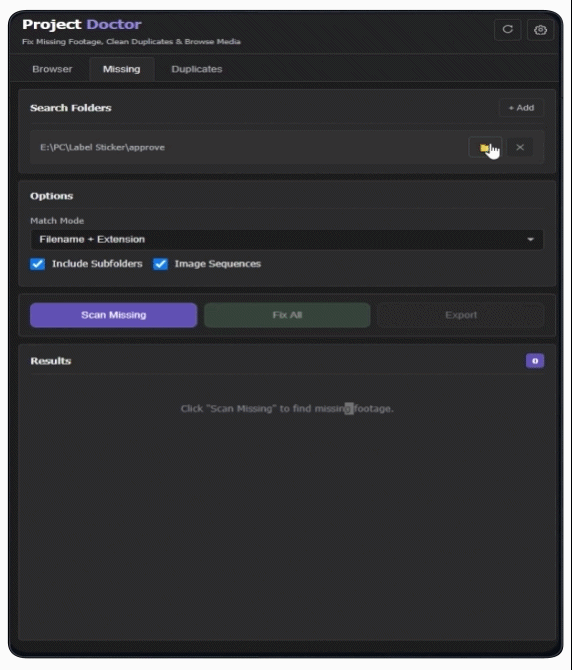The height and width of the screenshot is (670, 572).
Task: Click the E:\PC\Label Sticker\approve folder path
Action: pyautogui.click(x=103, y=147)
